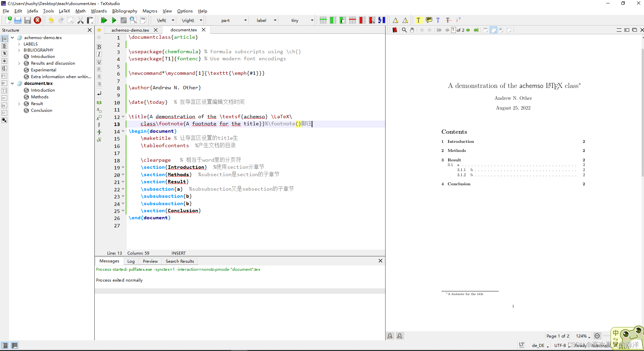Insert a superscript with the x-superscript icon
Image resolution: width=644 pixels, height=351 pixels.
(x=99, y=117)
